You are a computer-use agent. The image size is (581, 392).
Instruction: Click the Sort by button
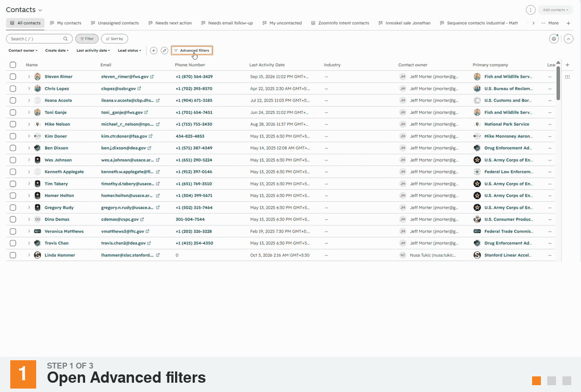[x=114, y=39]
